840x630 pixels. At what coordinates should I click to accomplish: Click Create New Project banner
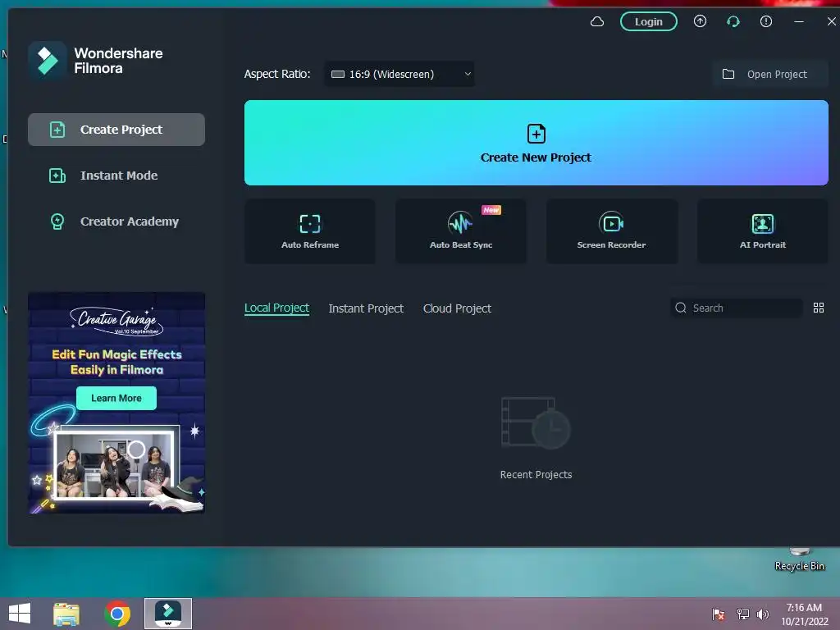[536, 143]
